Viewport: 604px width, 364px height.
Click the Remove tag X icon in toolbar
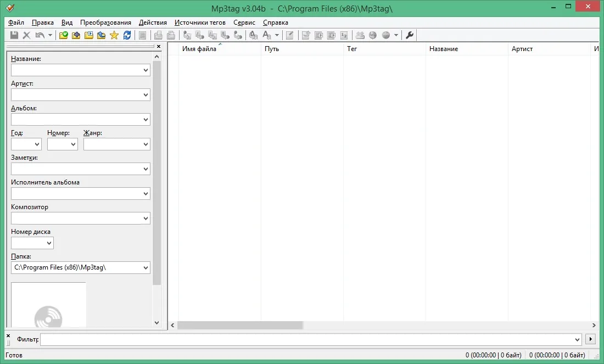(26, 35)
